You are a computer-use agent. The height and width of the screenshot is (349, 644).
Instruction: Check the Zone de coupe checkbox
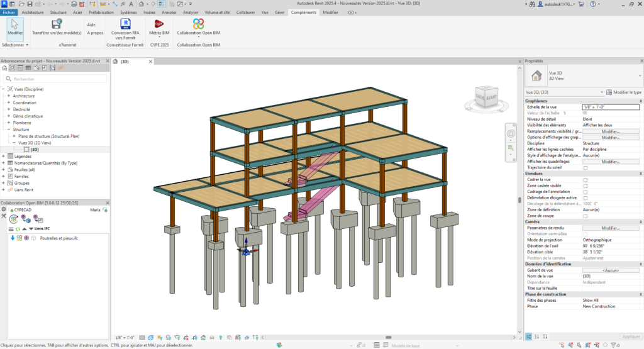[x=586, y=216]
